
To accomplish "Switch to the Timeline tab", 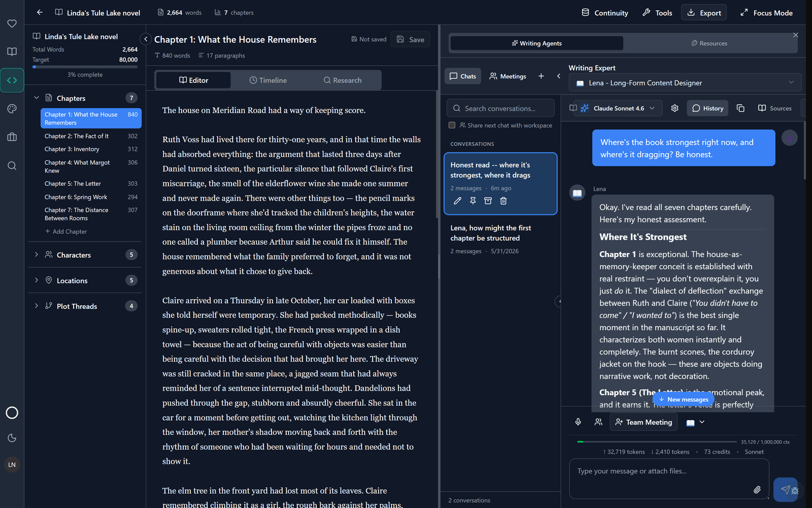I will click(x=268, y=80).
